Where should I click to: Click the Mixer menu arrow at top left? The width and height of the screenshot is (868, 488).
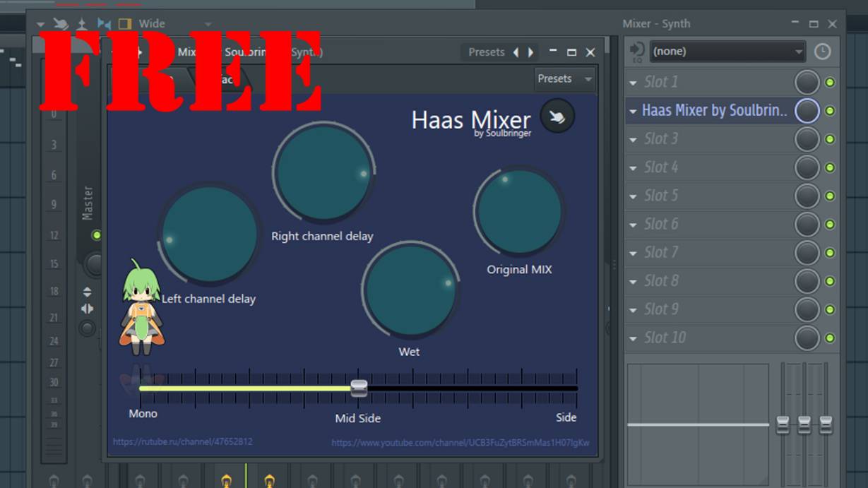coord(41,25)
